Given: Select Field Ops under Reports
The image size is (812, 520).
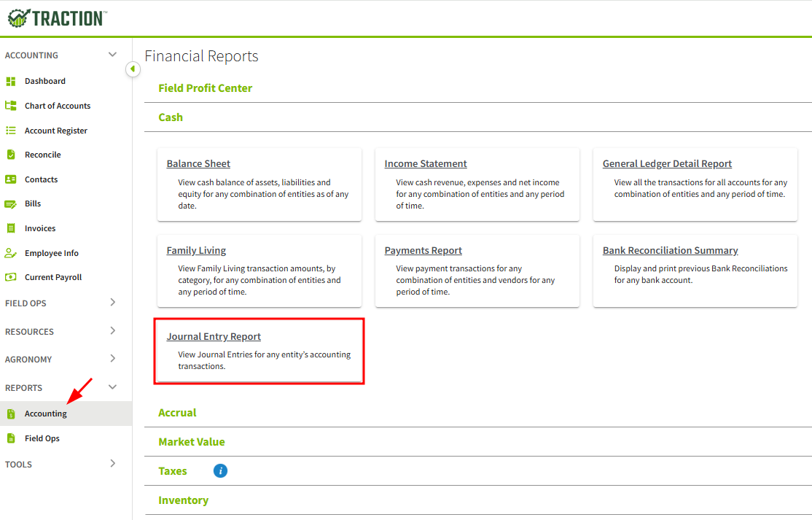Looking at the screenshot, I should [x=42, y=438].
